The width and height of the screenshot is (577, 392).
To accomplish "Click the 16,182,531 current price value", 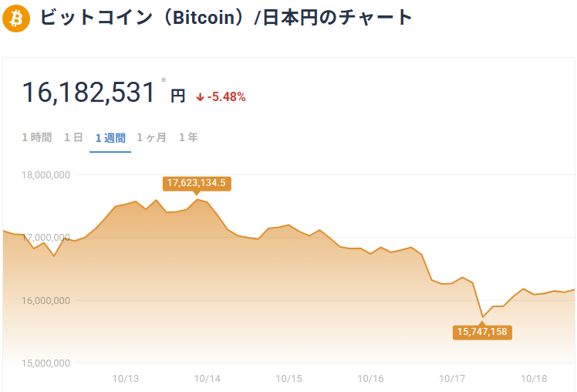I will [89, 93].
